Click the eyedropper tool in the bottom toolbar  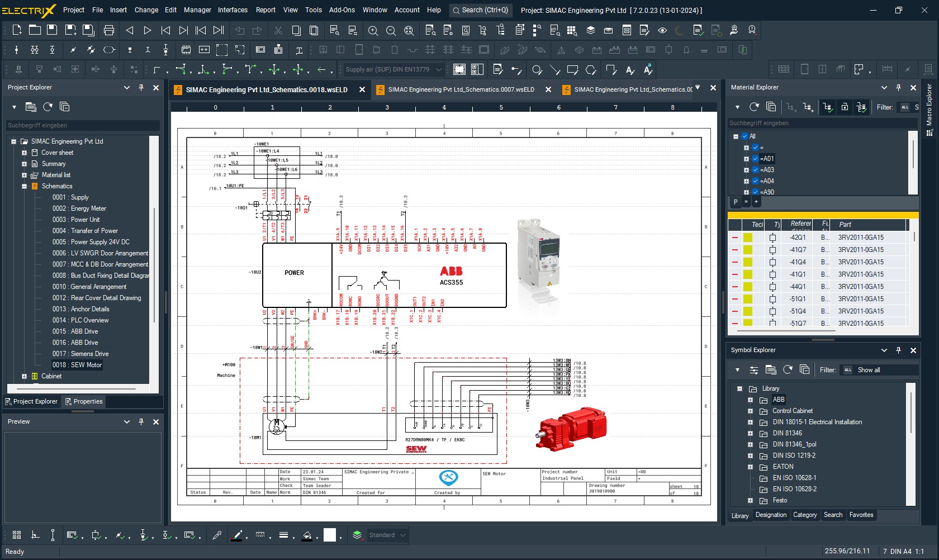(217, 535)
